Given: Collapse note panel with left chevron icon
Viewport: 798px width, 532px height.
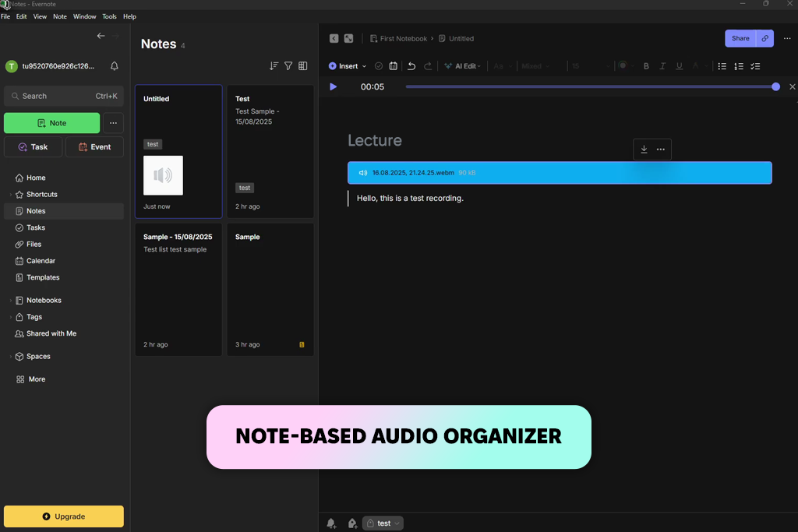Looking at the screenshot, I should click(334, 38).
